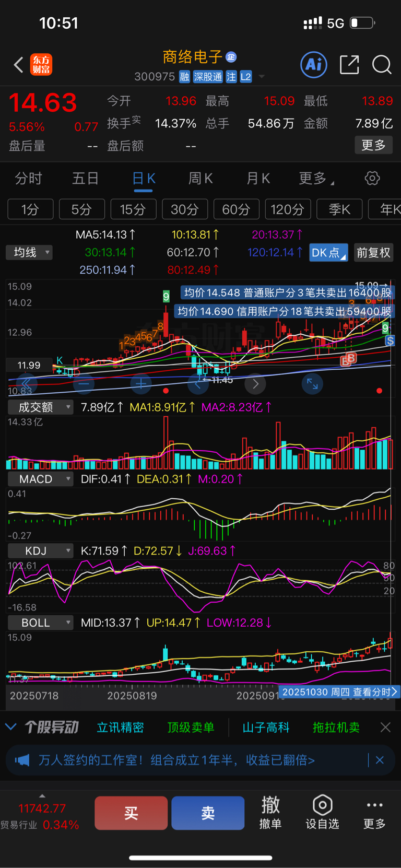The width and height of the screenshot is (401, 868).
Task: Tap 更多 in quote details
Action: [x=373, y=145]
